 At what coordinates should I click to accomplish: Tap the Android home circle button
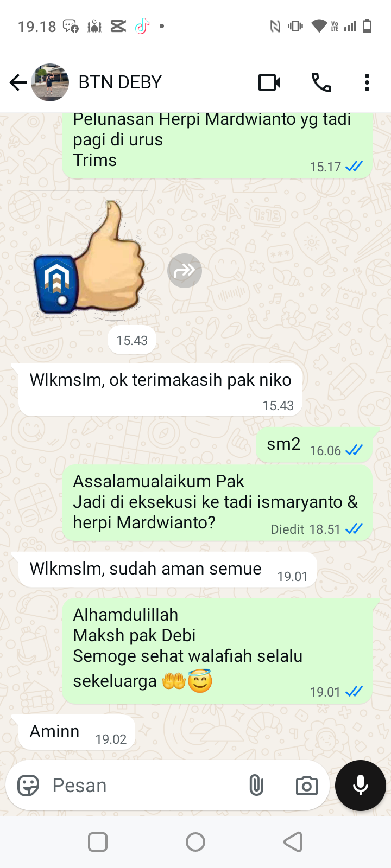coord(195,842)
